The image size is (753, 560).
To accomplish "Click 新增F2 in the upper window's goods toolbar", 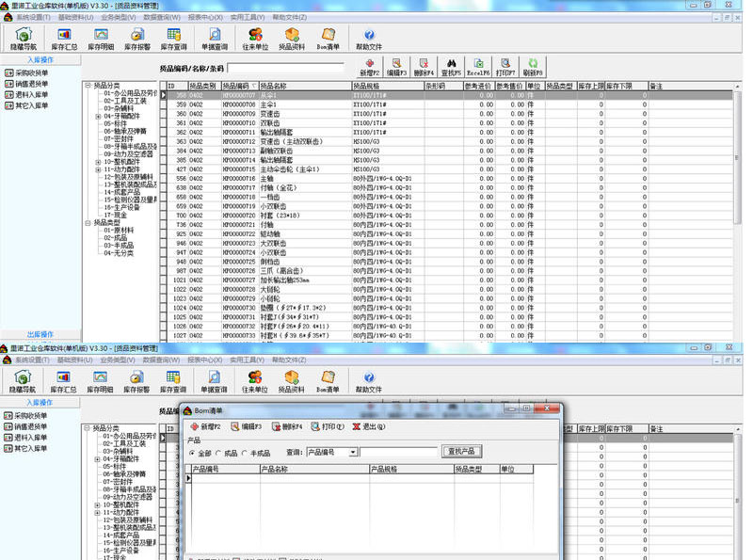I will (369, 67).
